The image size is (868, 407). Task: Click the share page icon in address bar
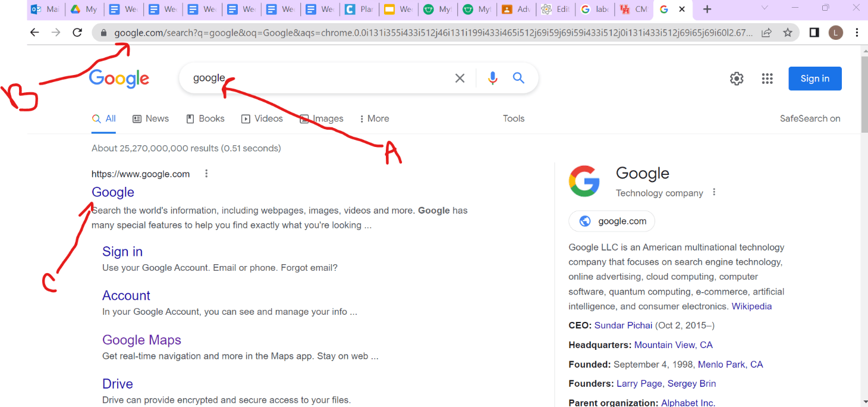click(767, 33)
